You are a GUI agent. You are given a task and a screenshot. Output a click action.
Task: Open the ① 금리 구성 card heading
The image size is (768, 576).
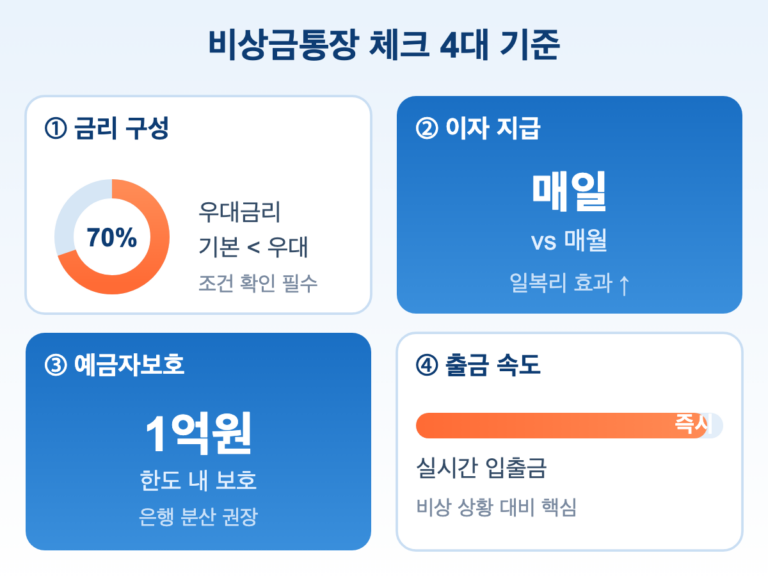point(107,128)
